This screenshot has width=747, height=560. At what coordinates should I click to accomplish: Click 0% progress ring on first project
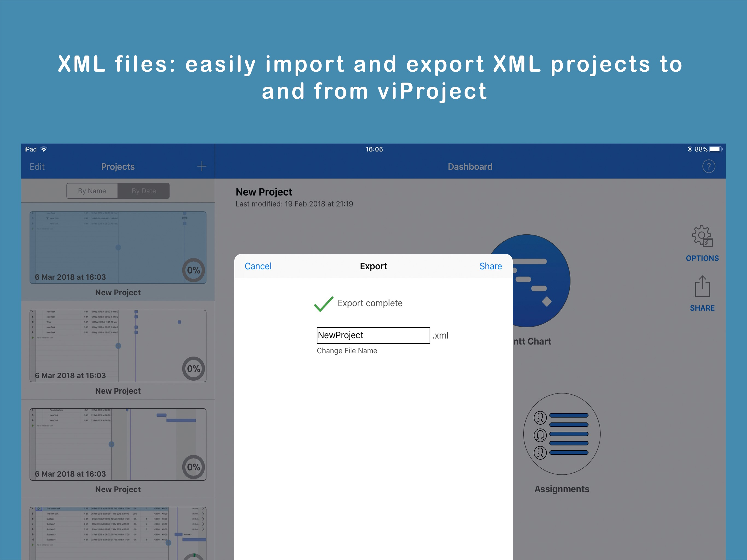194,270
